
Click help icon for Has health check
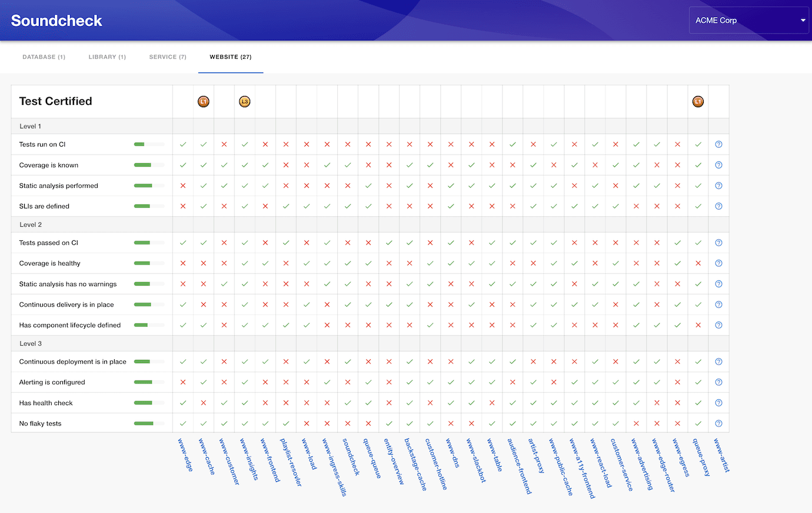pyautogui.click(x=718, y=403)
